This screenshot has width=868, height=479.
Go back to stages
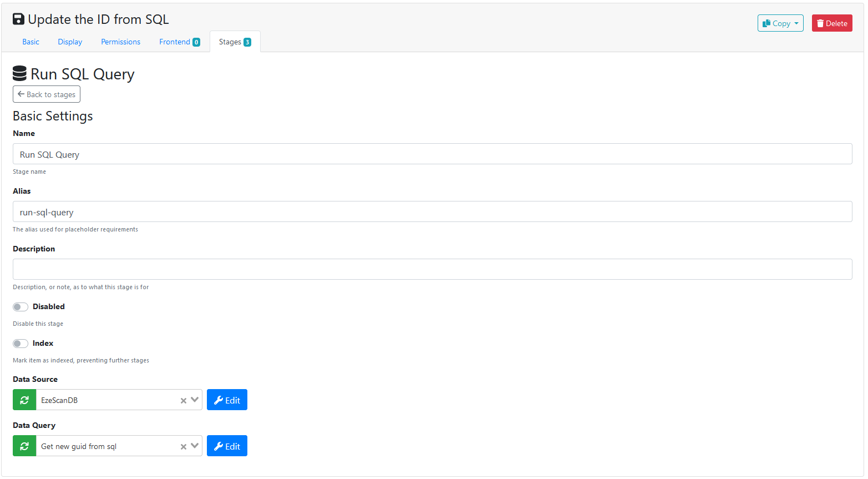tap(47, 94)
